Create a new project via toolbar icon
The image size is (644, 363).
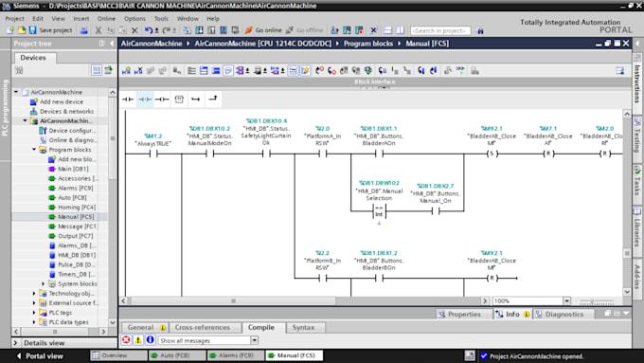[9, 30]
